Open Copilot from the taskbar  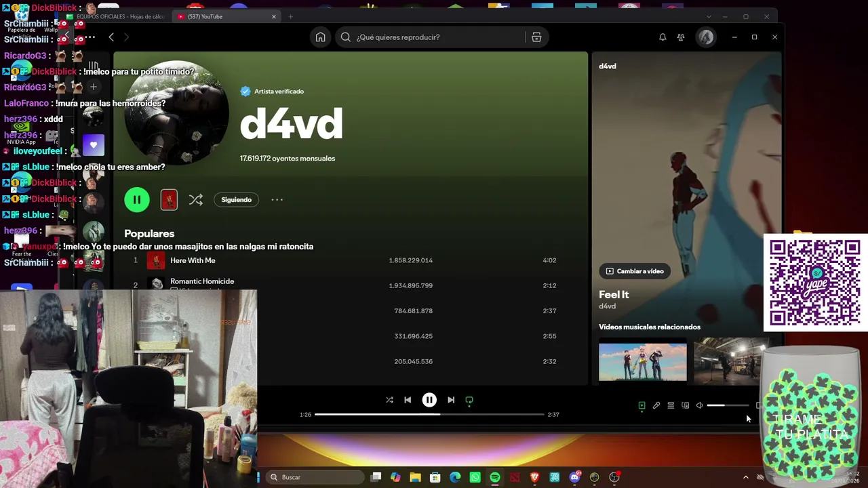[395, 477]
